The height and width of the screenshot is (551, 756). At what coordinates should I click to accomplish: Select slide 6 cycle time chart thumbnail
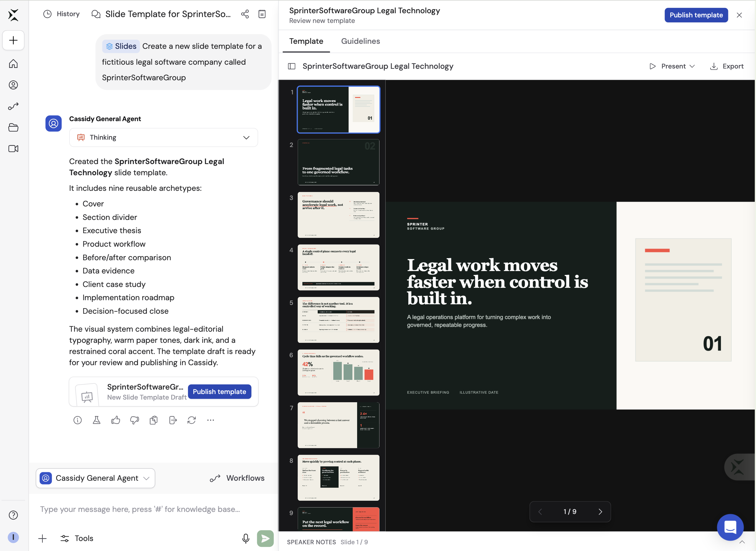coord(338,373)
